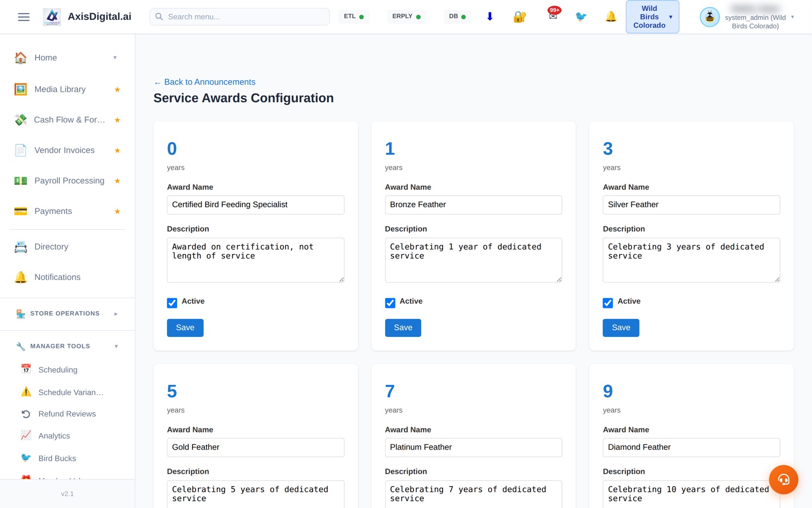This screenshot has height=508, width=812.
Task: Uncheck Active for the 1 year award
Action: click(390, 303)
